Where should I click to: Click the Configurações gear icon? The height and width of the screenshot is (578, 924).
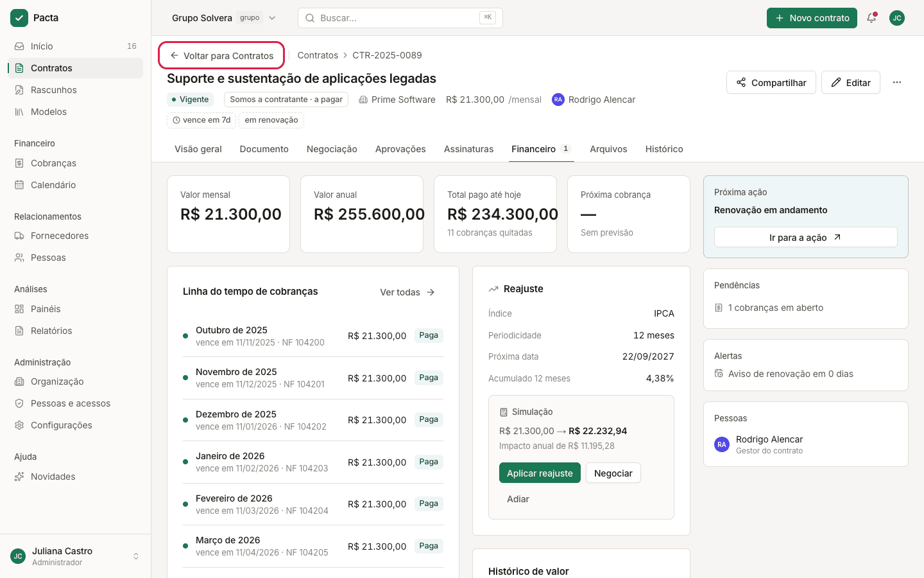click(x=19, y=425)
